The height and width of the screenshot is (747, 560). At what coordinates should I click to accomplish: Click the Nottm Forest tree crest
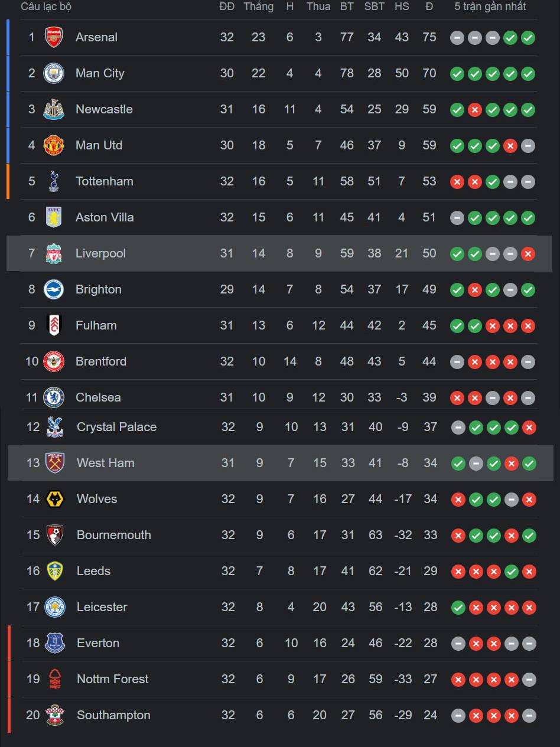tap(55, 679)
